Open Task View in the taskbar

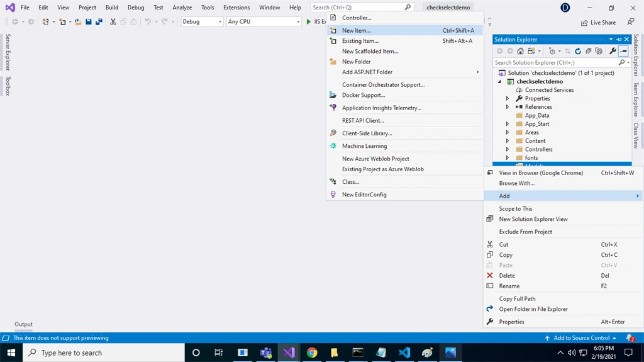click(218, 353)
